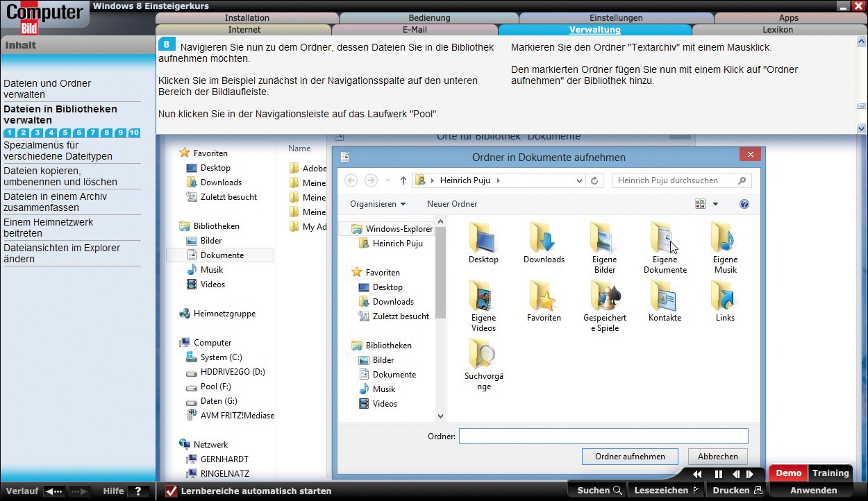
Task: Open the dialog help question mark
Action: pos(744,204)
